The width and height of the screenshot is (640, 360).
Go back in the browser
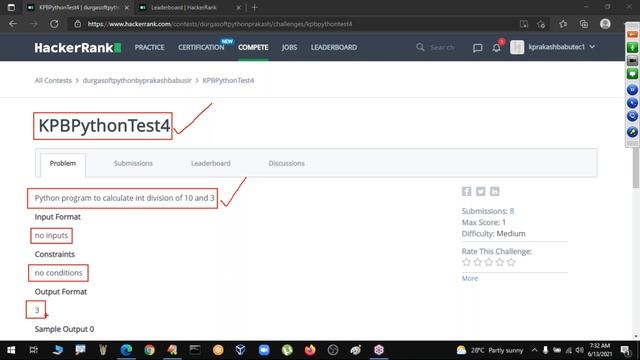coord(13,24)
